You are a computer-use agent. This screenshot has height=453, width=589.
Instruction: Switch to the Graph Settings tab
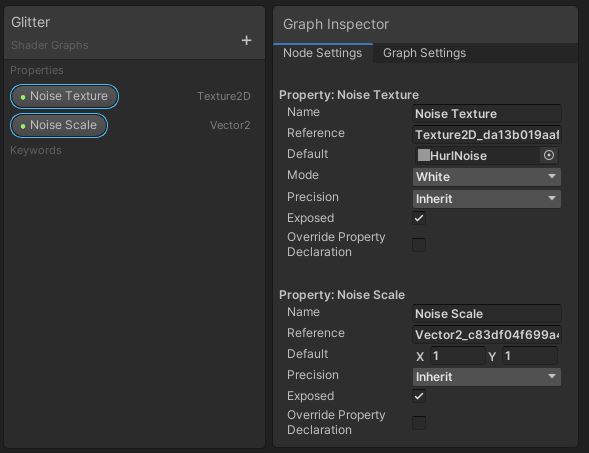pyautogui.click(x=424, y=53)
